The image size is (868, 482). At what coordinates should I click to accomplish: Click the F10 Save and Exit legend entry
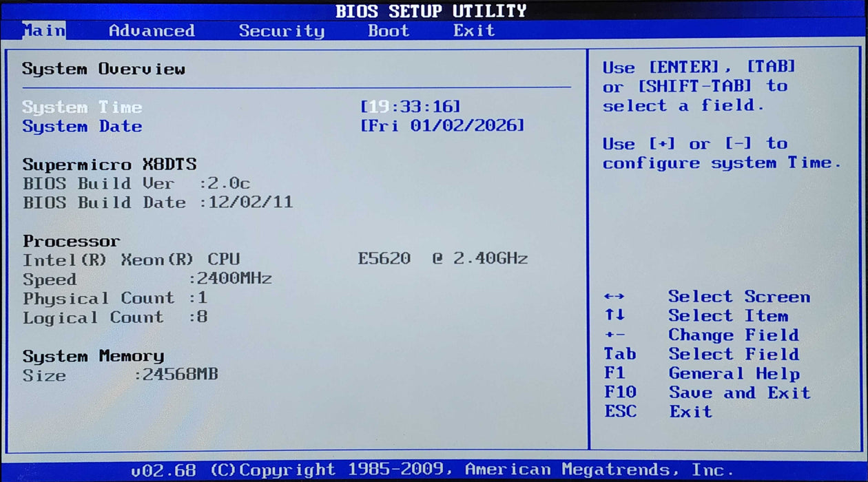click(707, 392)
